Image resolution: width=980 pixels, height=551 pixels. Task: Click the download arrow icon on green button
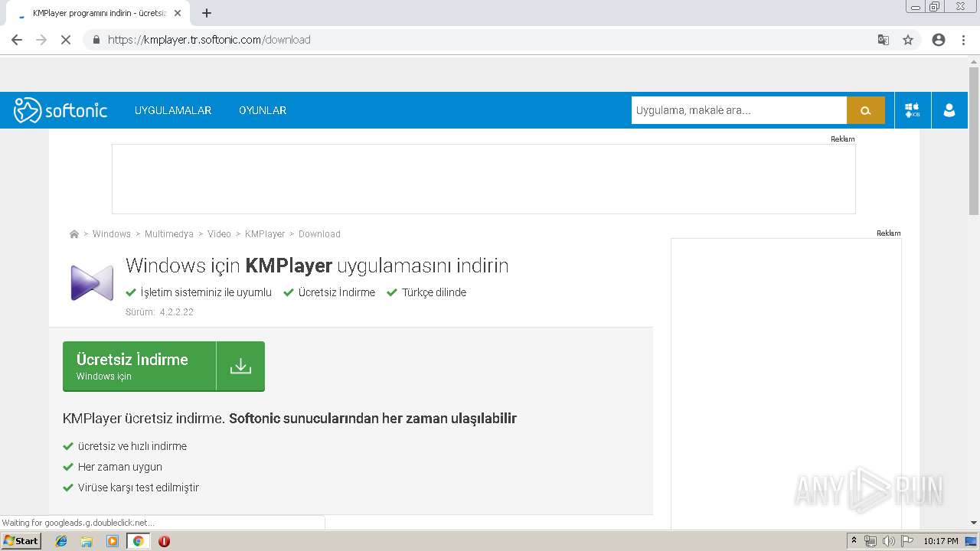pyautogui.click(x=240, y=367)
